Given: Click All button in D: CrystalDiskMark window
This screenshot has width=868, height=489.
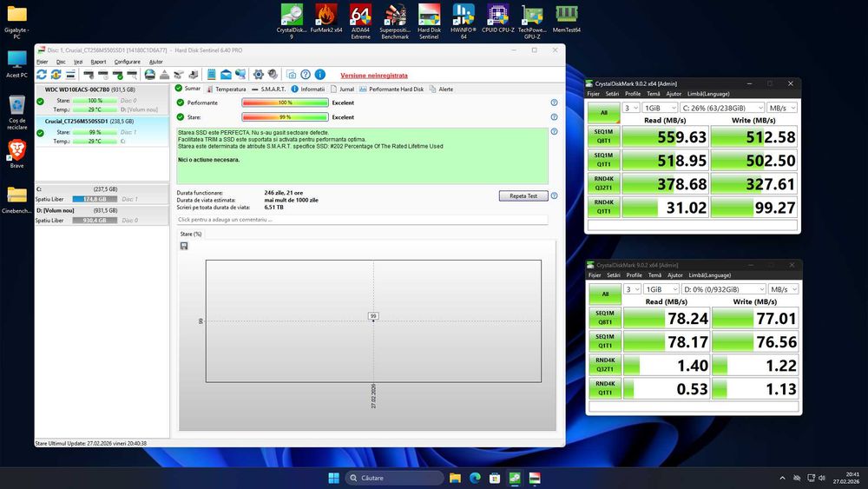Looking at the screenshot, I should [x=605, y=294].
